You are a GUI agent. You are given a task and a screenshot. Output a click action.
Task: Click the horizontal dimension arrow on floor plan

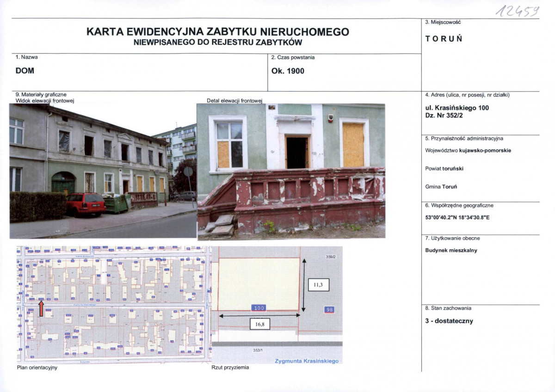click(259, 315)
